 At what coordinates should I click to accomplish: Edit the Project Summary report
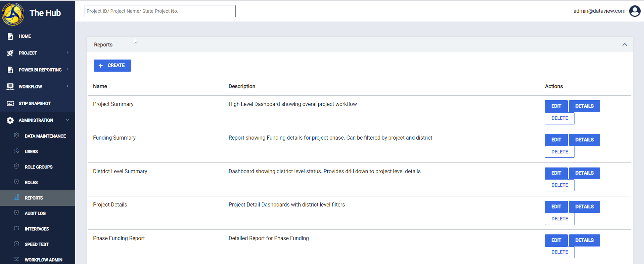[556, 106]
